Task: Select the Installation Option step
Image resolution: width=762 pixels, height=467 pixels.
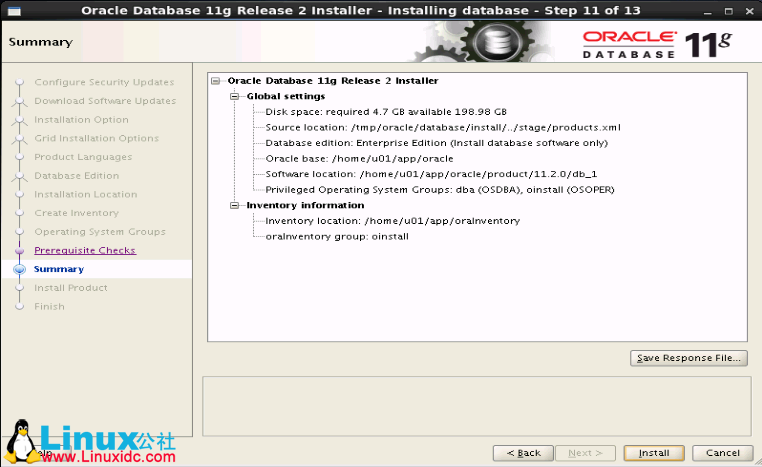Action: pos(81,120)
